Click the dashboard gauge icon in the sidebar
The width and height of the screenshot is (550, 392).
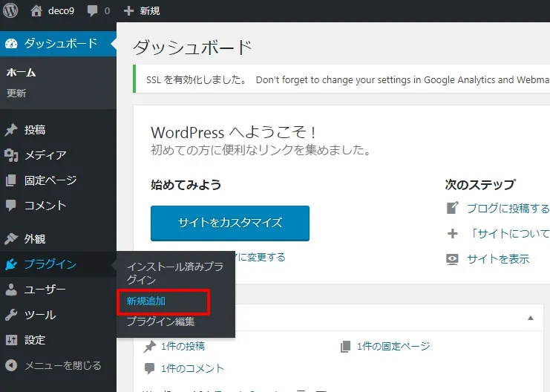click(x=11, y=44)
